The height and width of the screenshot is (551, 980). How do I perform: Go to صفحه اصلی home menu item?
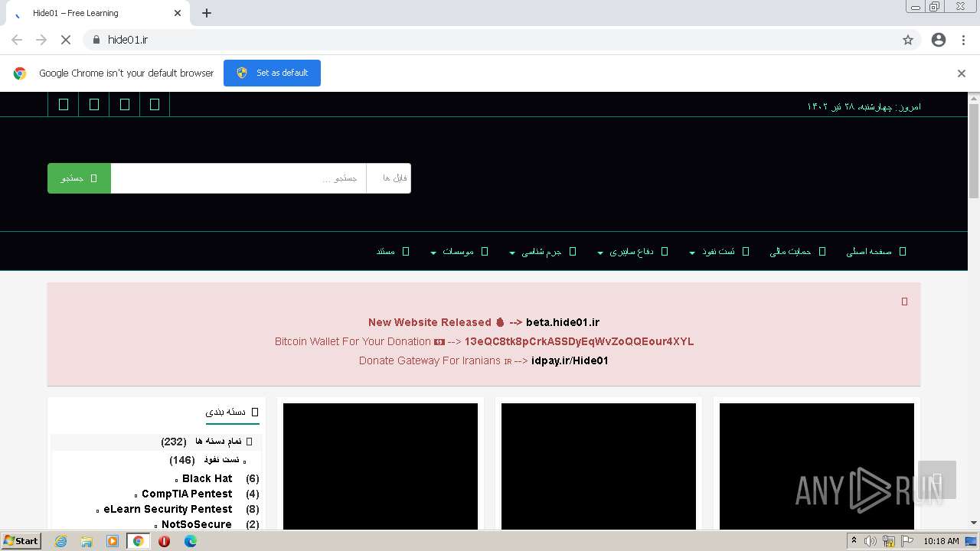tap(876, 252)
